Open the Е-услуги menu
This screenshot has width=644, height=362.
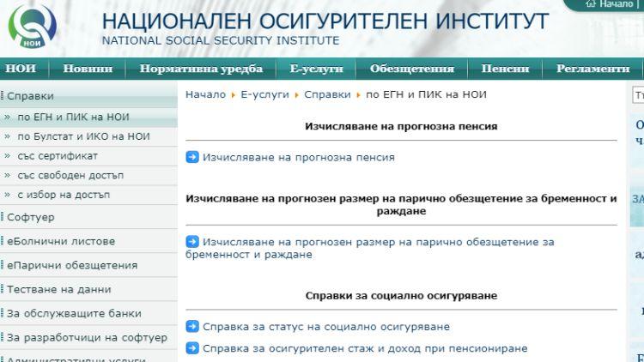[x=316, y=69]
